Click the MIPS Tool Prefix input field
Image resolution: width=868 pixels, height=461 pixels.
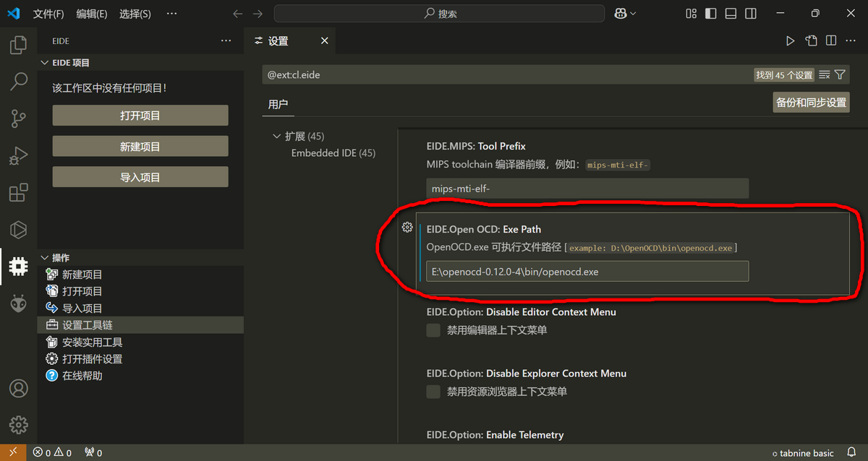click(x=587, y=189)
